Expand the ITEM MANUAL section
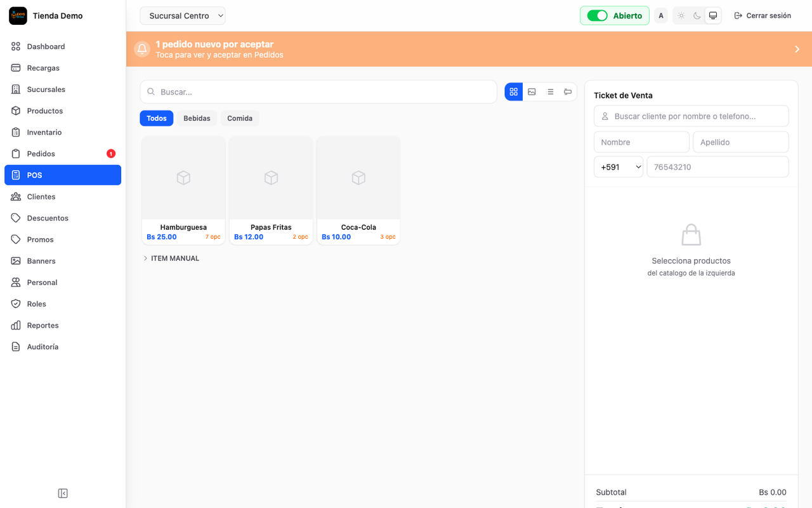Viewport: 812px width, 508px height. point(171,258)
